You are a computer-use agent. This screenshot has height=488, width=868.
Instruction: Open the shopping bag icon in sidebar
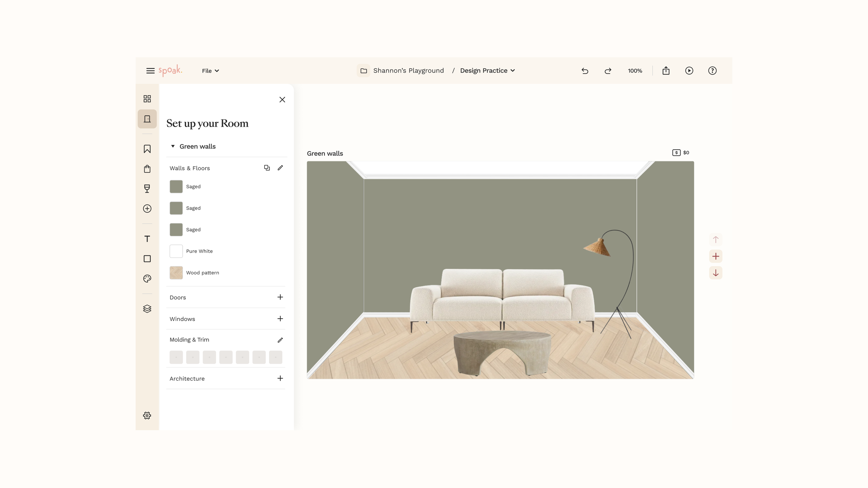[147, 169]
